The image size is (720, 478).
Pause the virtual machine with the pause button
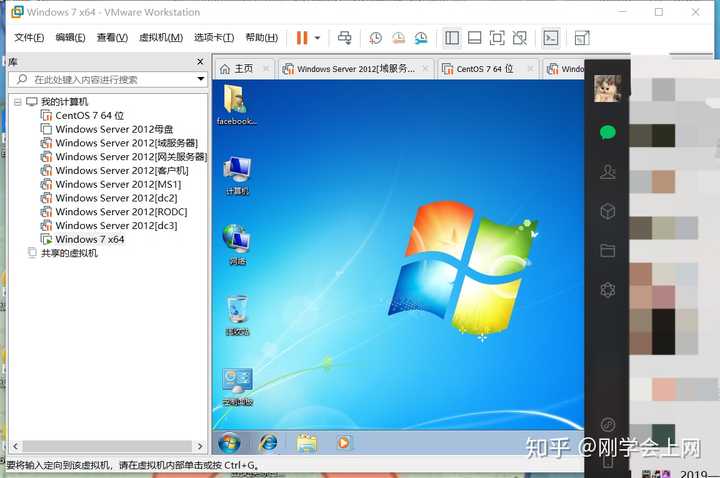coord(302,38)
